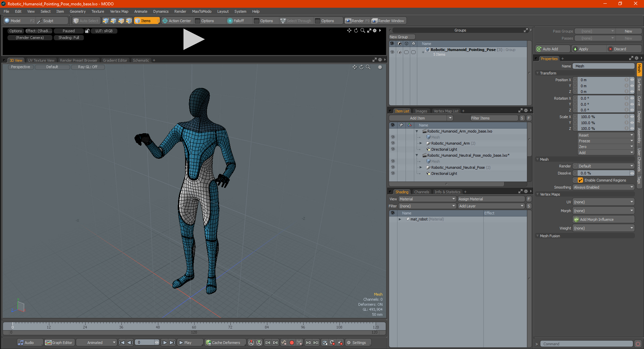Switch to Vertex Map List tab
Image resolution: width=644 pixels, height=349 pixels.
446,111
